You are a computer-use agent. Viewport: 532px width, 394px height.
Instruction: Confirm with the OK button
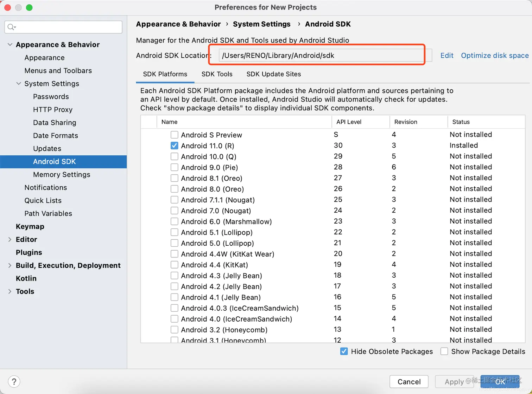(x=500, y=382)
